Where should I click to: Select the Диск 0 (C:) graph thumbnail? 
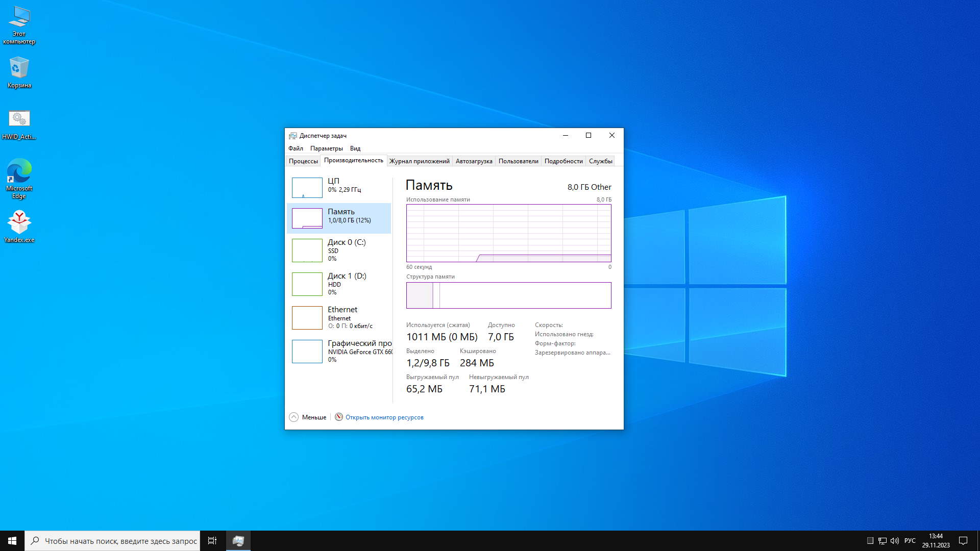tap(307, 250)
